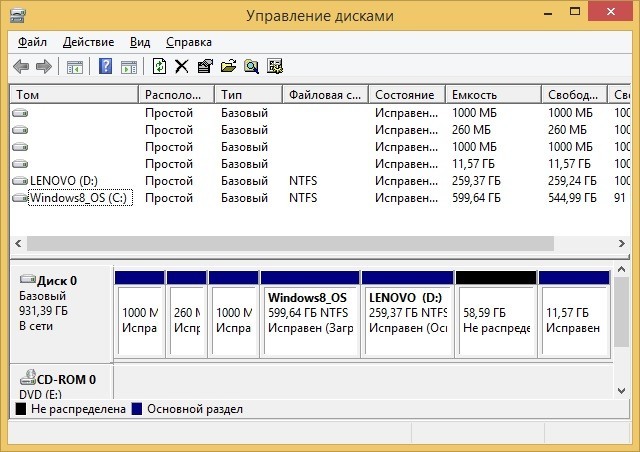Screen dimensions: 640x452
Task: Open the Файл menu
Action: tap(32, 42)
